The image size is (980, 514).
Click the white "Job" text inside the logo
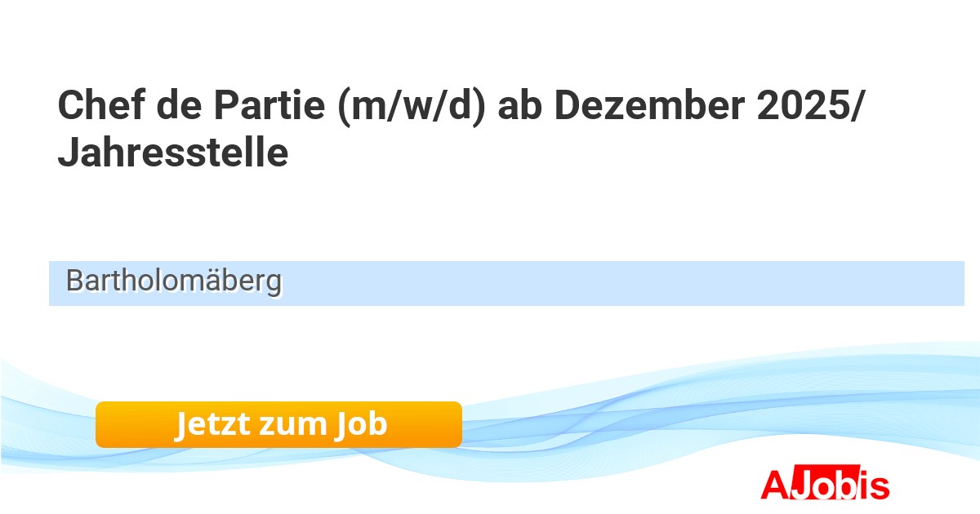tap(826, 485)
